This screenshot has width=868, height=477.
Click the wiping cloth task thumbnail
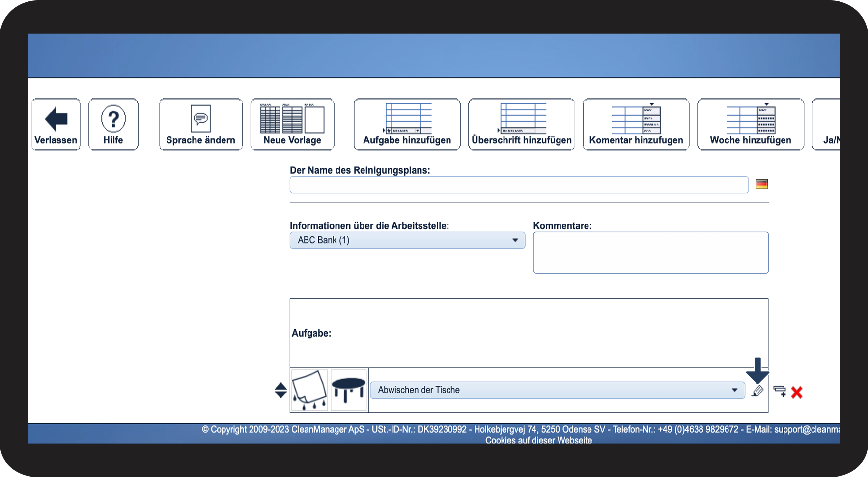(x=309, y=390)
